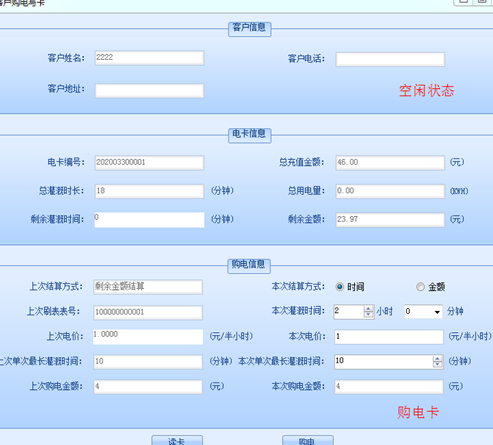This screenshot has height=445, width=493.
Task: Click the 本次灌溉时间 hours input box
Action: click(x=349, y=312)
